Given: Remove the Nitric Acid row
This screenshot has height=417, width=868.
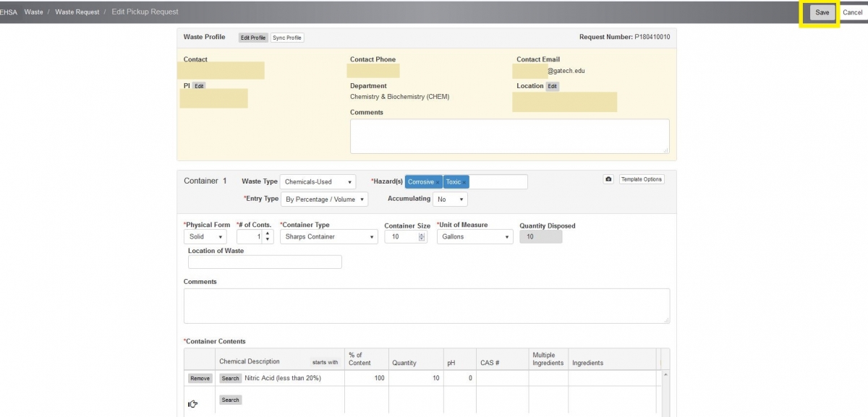Looking at the screenshot, I should (200, 378).
